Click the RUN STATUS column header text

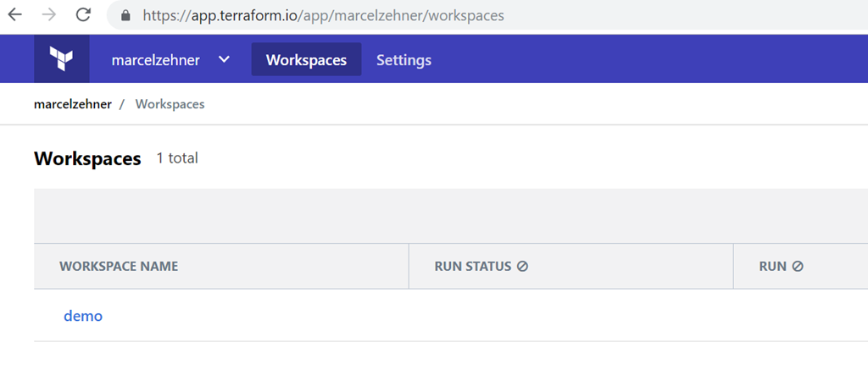[x=472, y=266]
